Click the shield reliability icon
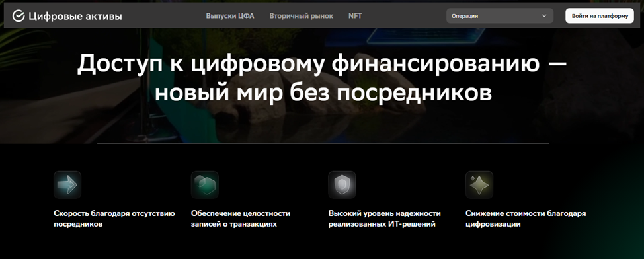 tap(342, 185)
